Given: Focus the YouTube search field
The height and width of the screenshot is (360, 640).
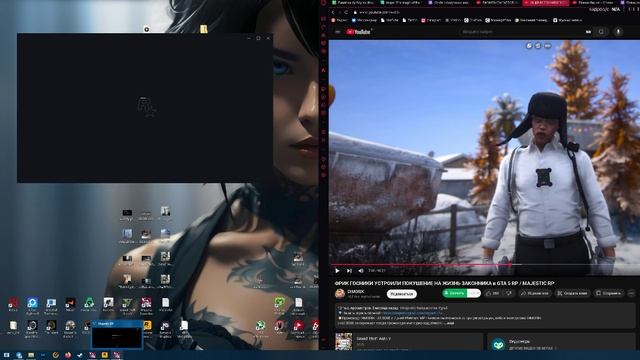Looking at the screenshot, I should pyautogui.click(x=520, y=31).
